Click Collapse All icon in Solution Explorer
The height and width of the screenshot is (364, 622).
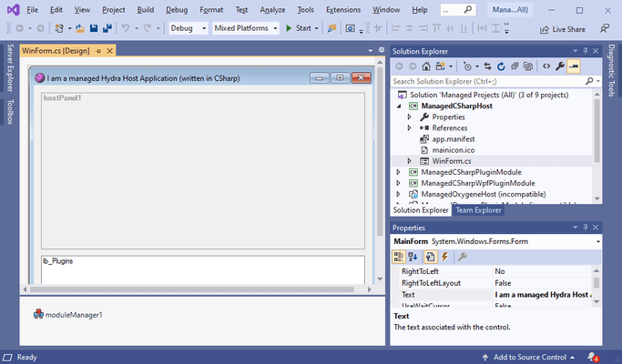(x=515, y=66)
